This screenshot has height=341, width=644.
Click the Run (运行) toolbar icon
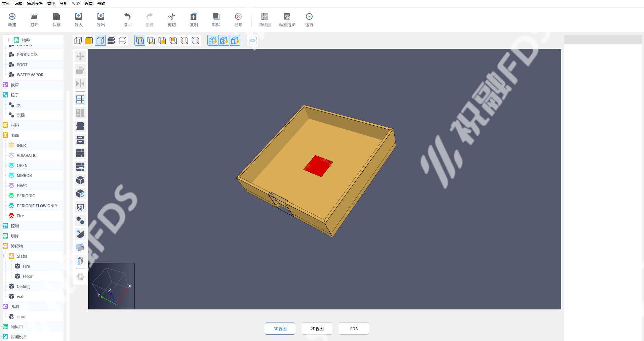(309, 19)
